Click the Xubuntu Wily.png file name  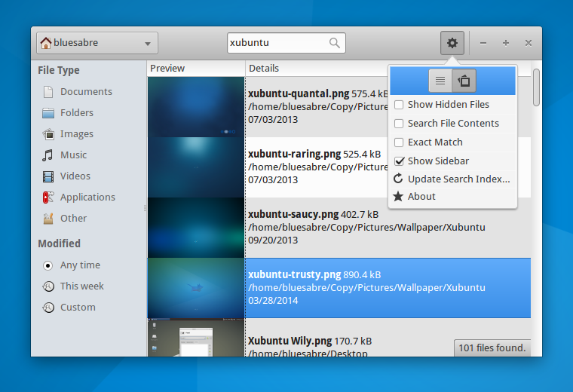coord(290,341)
